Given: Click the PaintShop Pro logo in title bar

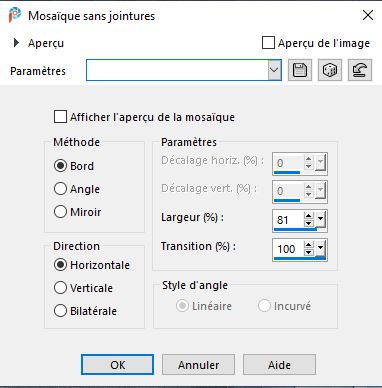Looking at the screenshot, I should pos(14,15).
